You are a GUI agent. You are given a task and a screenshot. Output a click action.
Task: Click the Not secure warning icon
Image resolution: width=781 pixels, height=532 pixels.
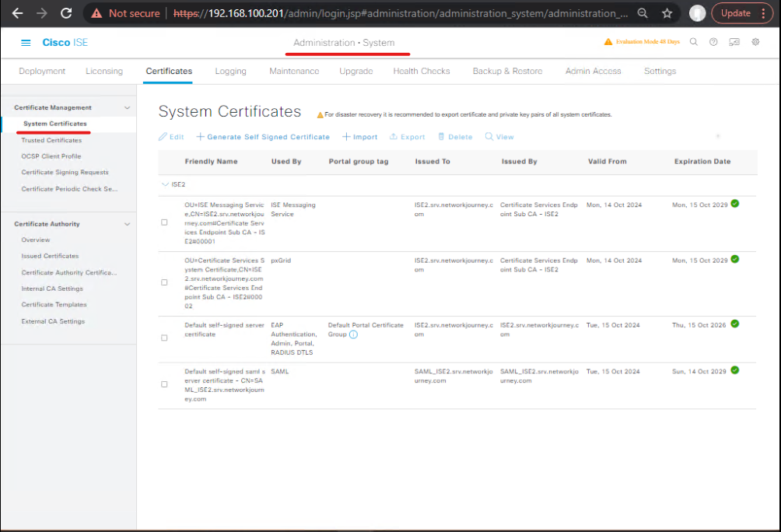(96, 13)
